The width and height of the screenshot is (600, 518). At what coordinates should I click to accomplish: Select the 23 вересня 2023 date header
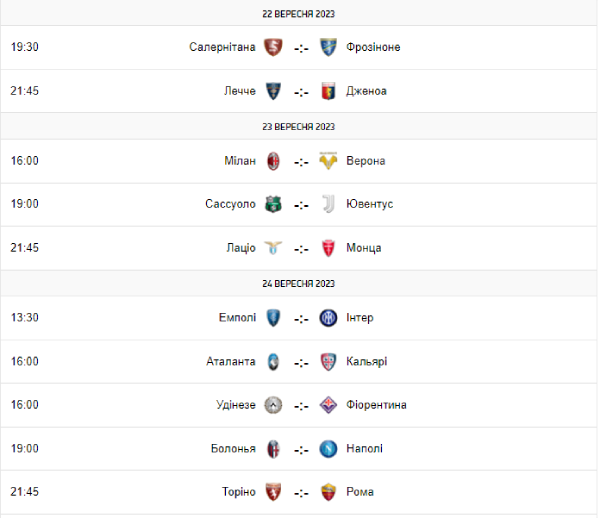(x=299, y=127)
